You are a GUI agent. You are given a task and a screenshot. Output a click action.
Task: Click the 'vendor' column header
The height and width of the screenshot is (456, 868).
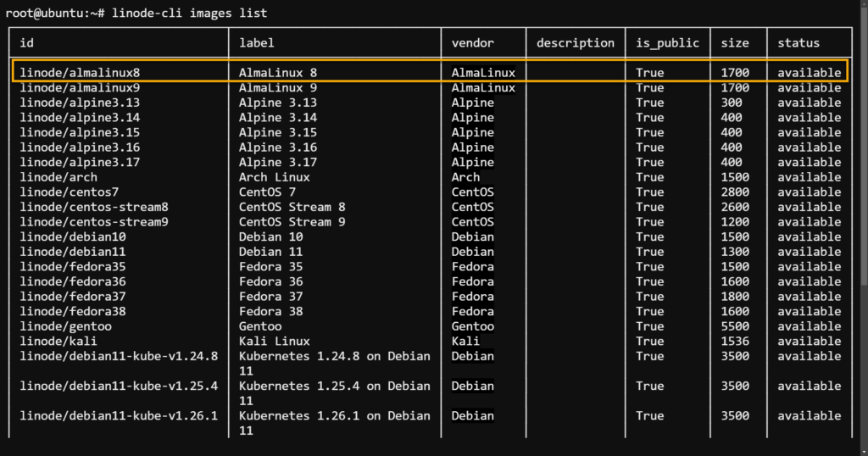tap(473, 42)
